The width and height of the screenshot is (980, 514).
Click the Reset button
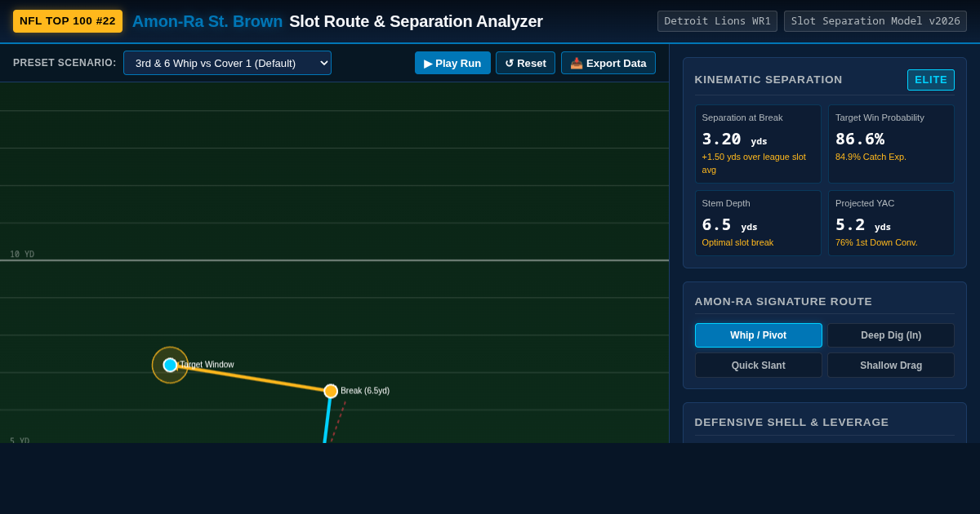coord(525,63)
